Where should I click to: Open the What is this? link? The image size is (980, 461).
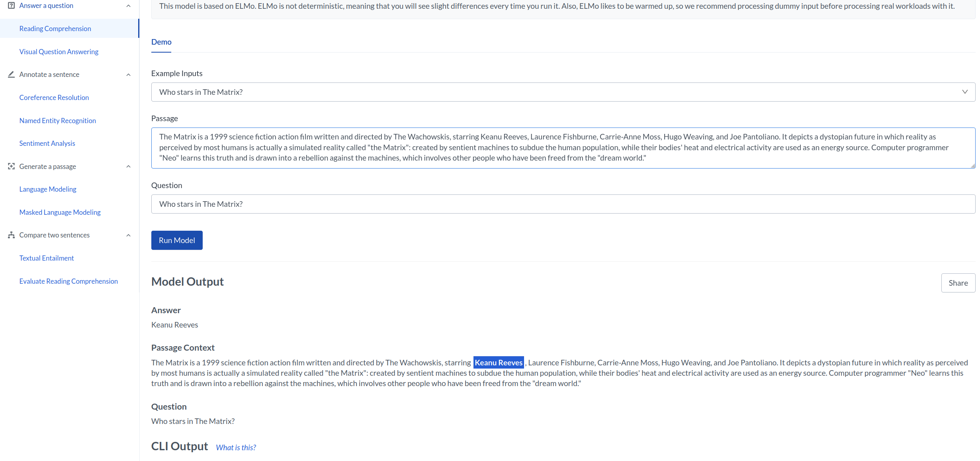click(236, 447)
